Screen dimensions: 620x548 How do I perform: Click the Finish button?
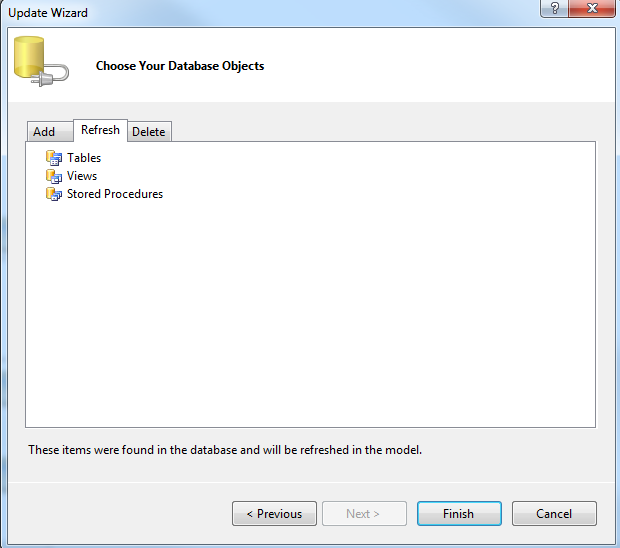coord(459,514)
